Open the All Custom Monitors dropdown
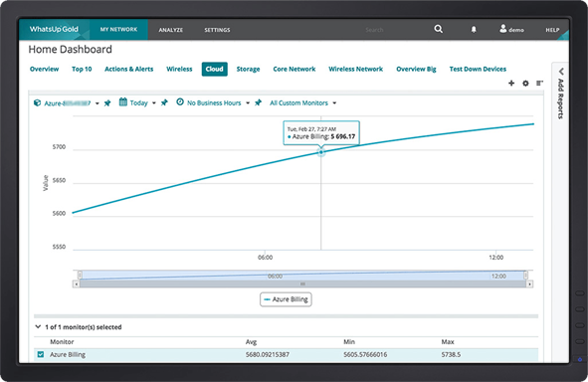The width and height of the screenshot is (588, 382). click(334, 103)
